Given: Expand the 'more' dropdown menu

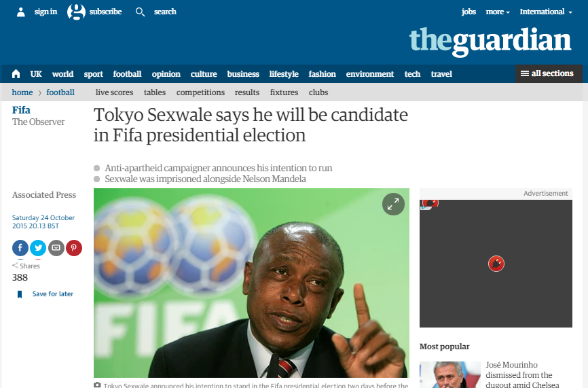Looking at the screenshot, I should [498, 12].
